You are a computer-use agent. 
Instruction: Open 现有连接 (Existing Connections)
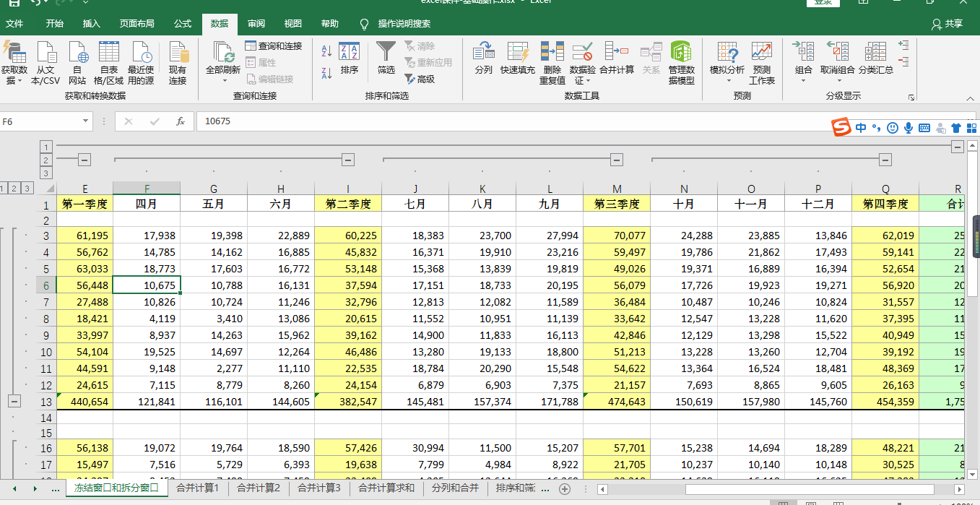[x=178, y=63]
